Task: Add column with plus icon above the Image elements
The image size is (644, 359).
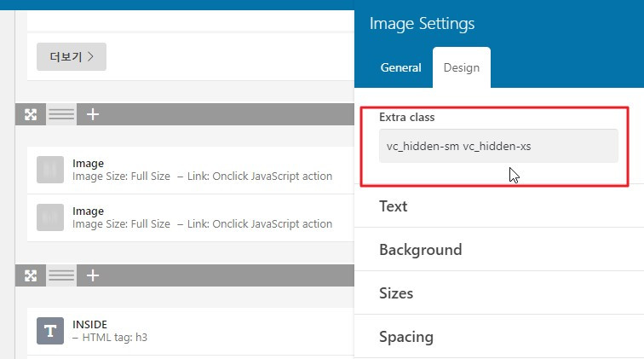Action: coord(93,114)
